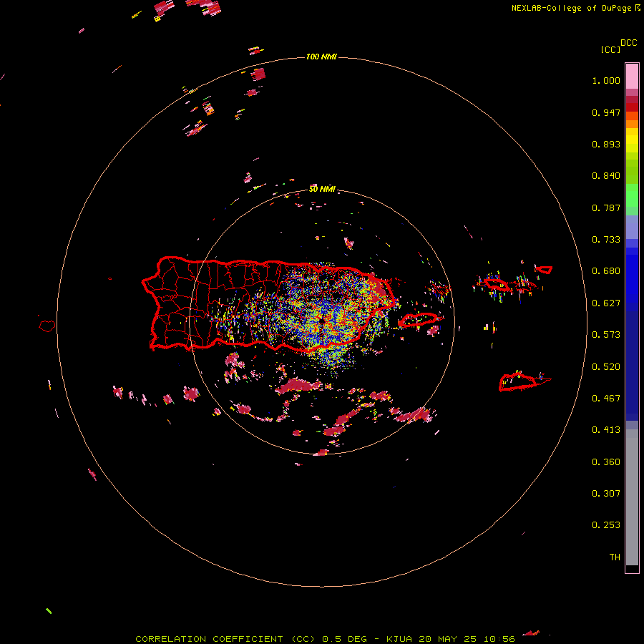Click the 50 NMI range ring label
The height and width of the screenshot is (644, 644).
click(x=322, y=189)
